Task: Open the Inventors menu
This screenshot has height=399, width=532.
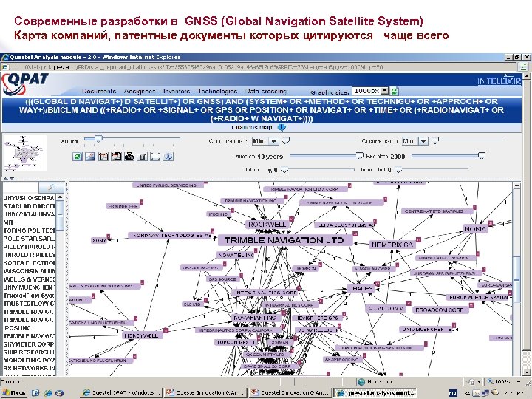Action: (x=177, y=92)
